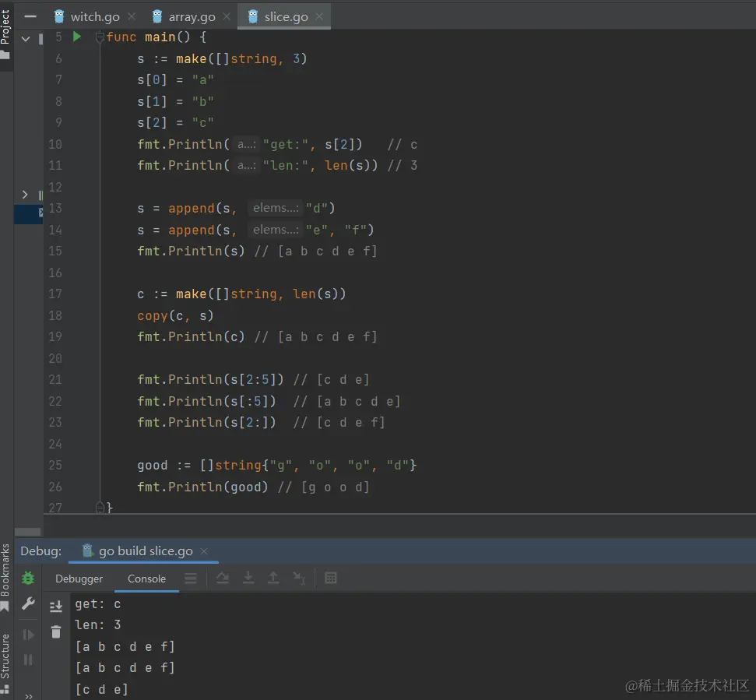Open the Project tool window
The height and width of the screenshot is (700, 756).
[5, 27]
